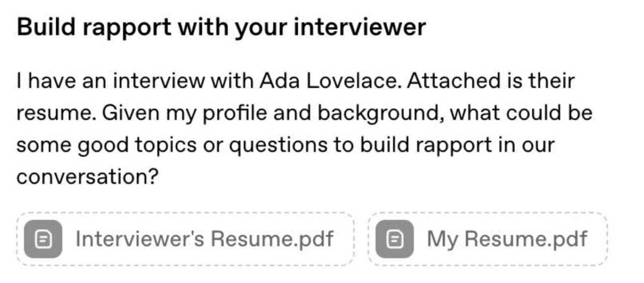Select the "My Resume.pdf" file name text
Image resolution: width=644 pixels, height=283 pixels.
(507, 239)
